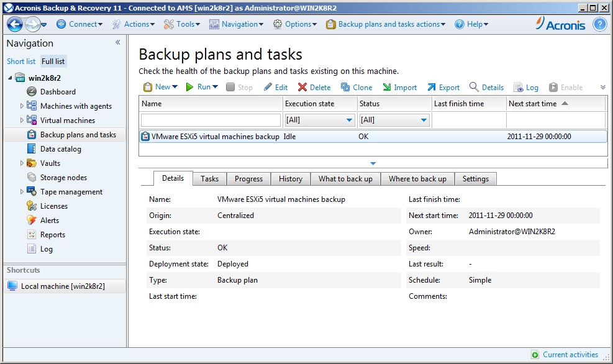Viewport: 613px width, 364px height.
Task: Switch to the Settings tab
Action: coord(476,179)
